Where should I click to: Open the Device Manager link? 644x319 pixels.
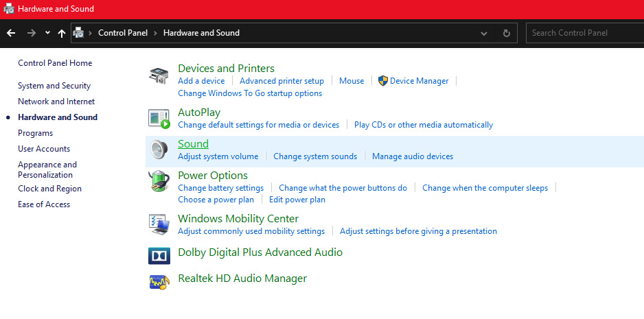[x=419, y=81]
